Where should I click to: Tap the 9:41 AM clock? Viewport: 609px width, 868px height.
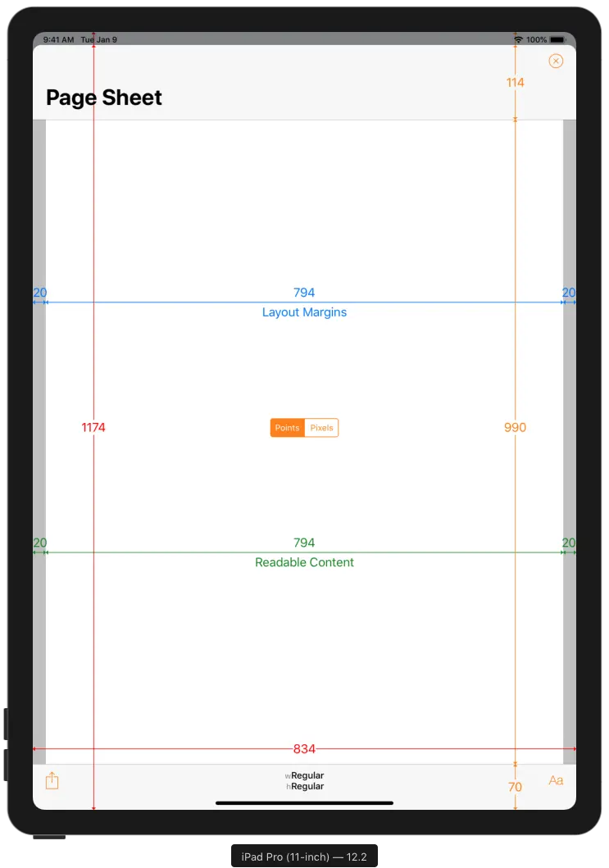59,40
